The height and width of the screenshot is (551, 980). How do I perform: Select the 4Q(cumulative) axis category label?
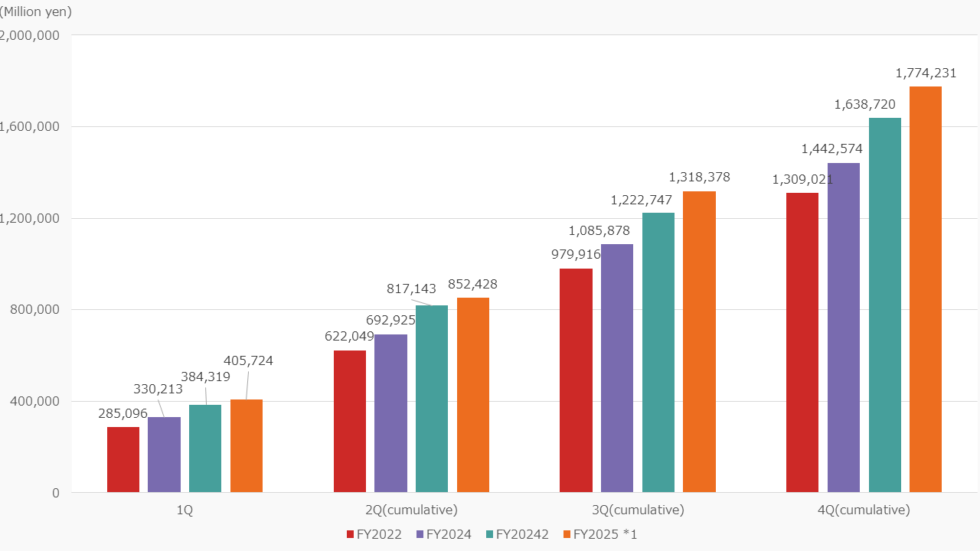pos(864,510)
